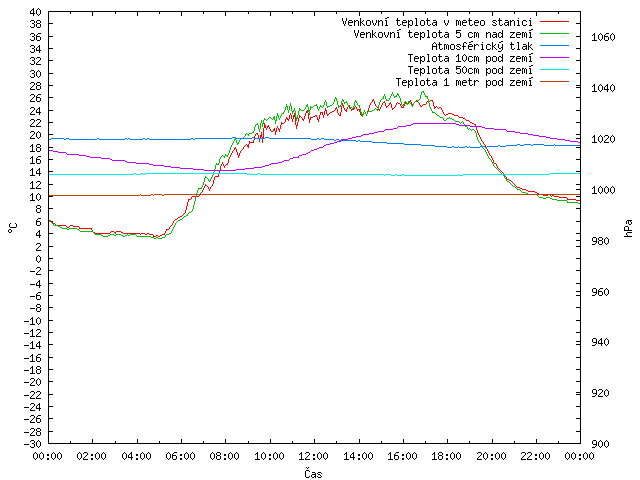
Task: Click the green legend line sample
Action: click(x=554, y=34)
